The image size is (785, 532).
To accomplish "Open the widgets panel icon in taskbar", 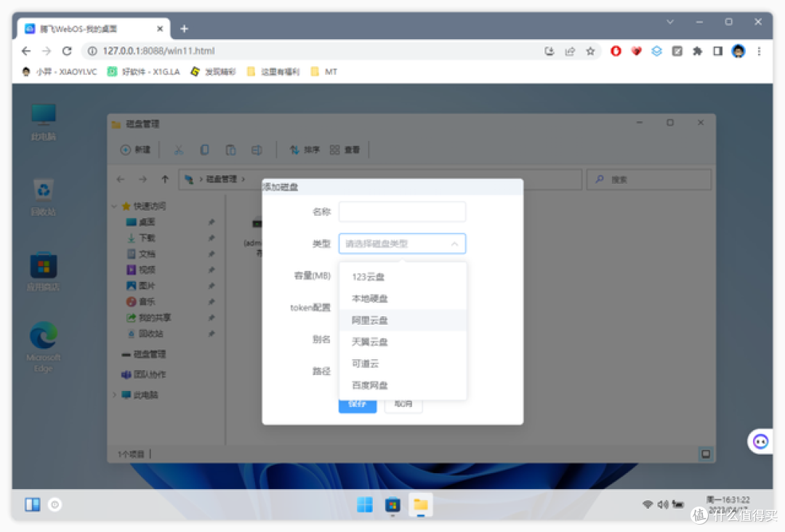I will (x=33, y=504).
